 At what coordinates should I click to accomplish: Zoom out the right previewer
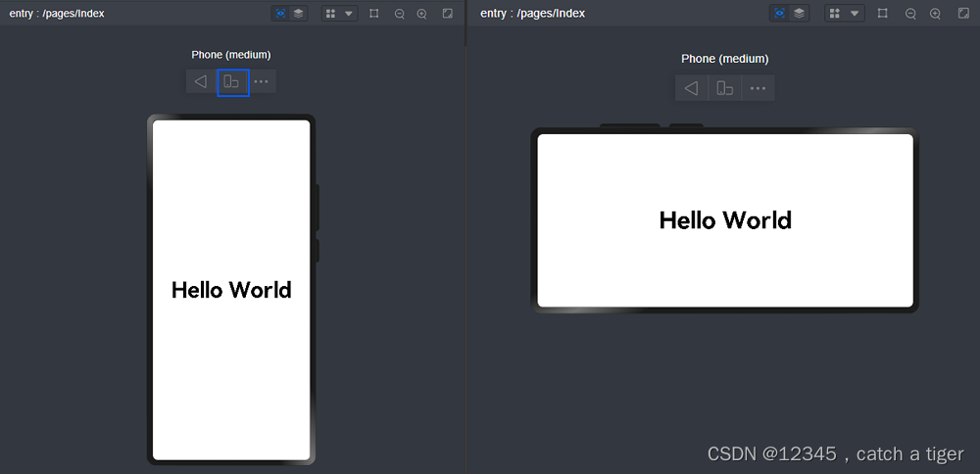[910, 13]
